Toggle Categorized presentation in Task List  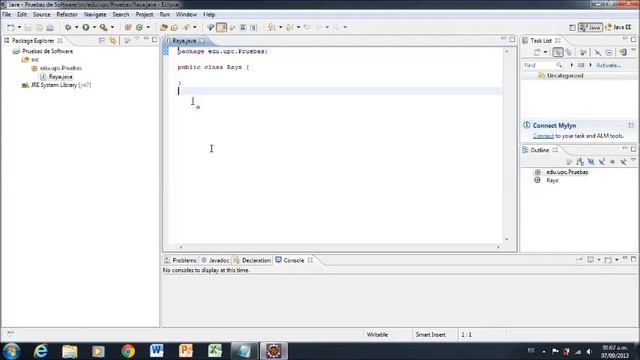558,52
